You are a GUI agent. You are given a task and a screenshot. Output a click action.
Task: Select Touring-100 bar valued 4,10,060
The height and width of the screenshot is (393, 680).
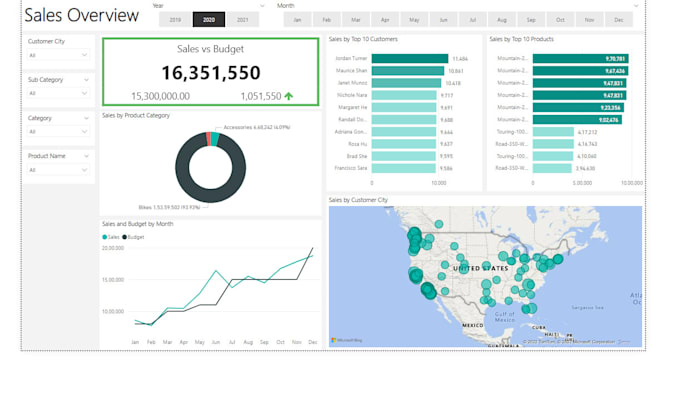(553, 156)
